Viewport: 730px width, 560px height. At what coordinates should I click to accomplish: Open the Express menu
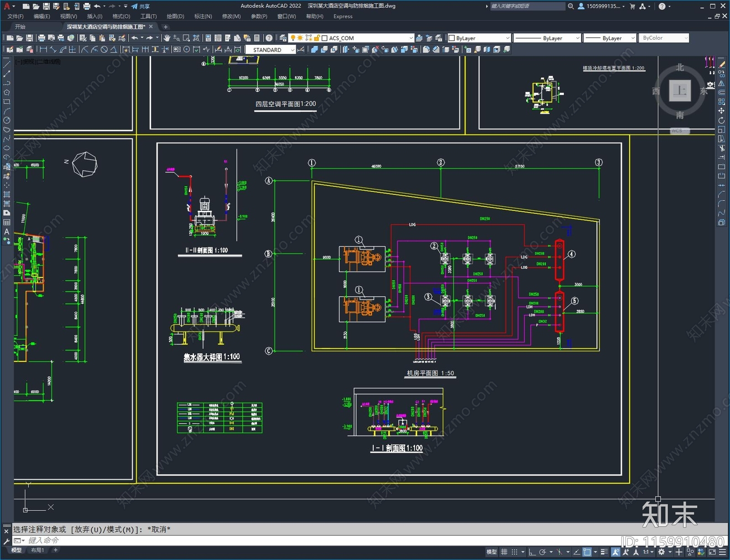(x=343, y=16)
